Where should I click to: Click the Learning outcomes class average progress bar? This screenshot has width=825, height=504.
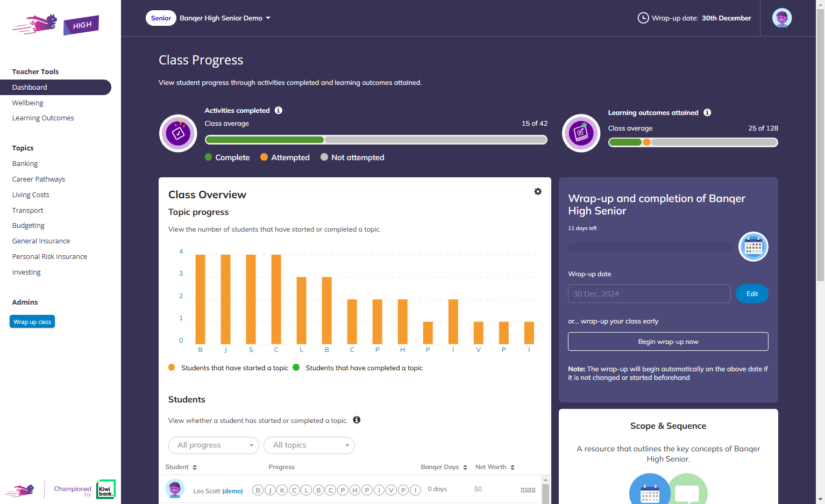tap(693, 142)
